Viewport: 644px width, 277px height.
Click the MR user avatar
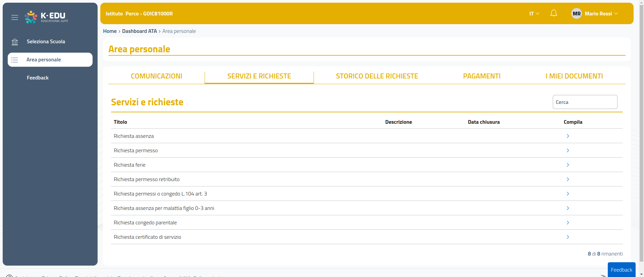tap(576, 14)
